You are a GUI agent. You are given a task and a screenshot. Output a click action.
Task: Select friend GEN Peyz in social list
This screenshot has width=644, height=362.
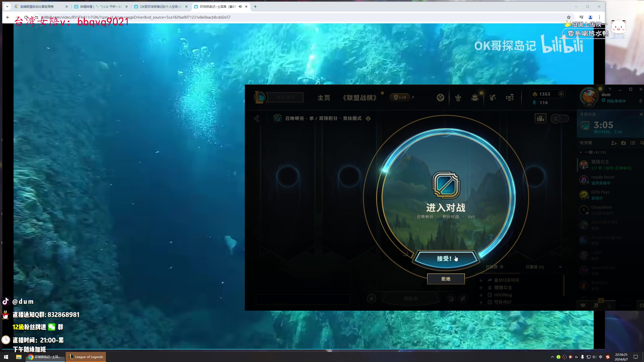click(x=611, y=195)
